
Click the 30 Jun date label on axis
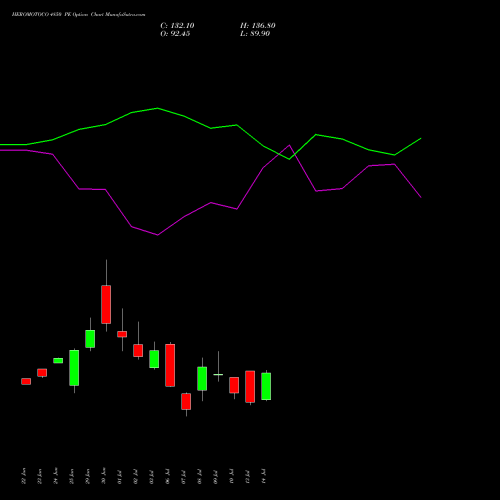(x=104, y=476)
